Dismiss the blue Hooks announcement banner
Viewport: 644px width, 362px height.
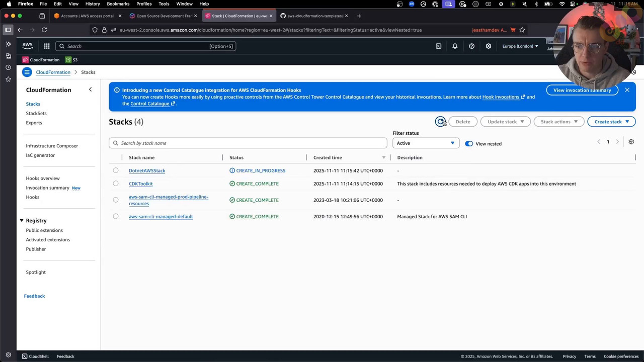click(x=627, y=90)
